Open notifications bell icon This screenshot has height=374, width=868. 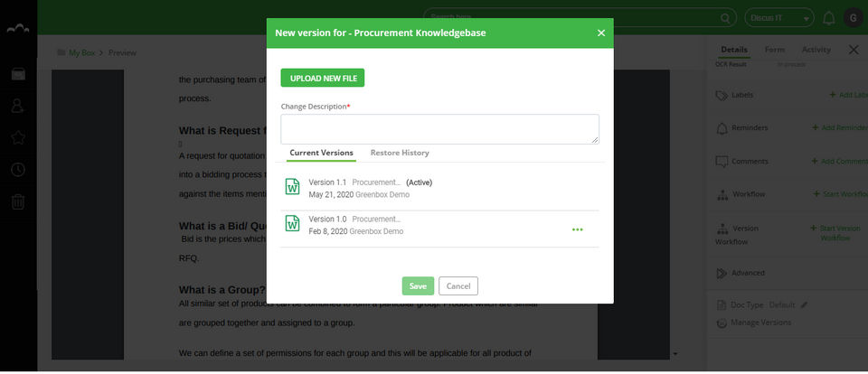(x=829, y=18)
